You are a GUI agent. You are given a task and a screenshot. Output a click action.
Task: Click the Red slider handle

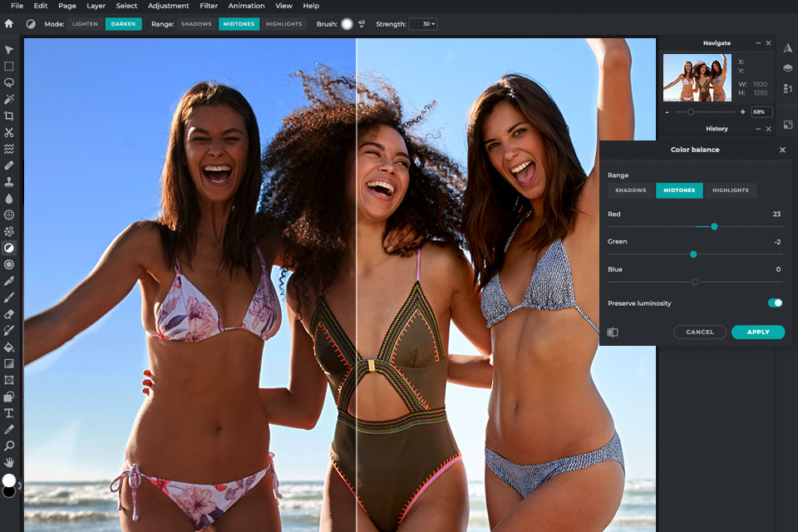click(x=714, y=227)
